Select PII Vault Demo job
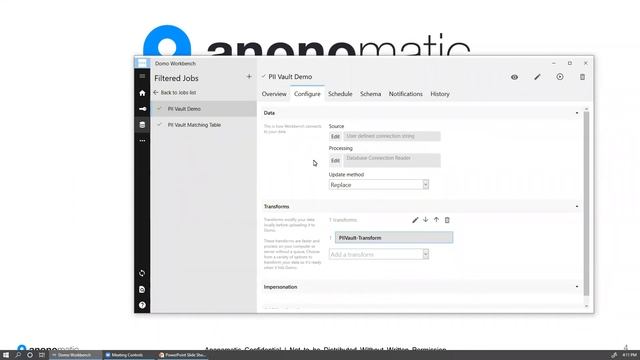 (x=203, y=109)
